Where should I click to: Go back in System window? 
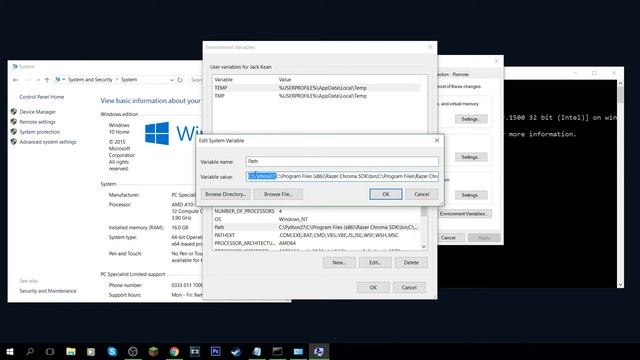16,80
